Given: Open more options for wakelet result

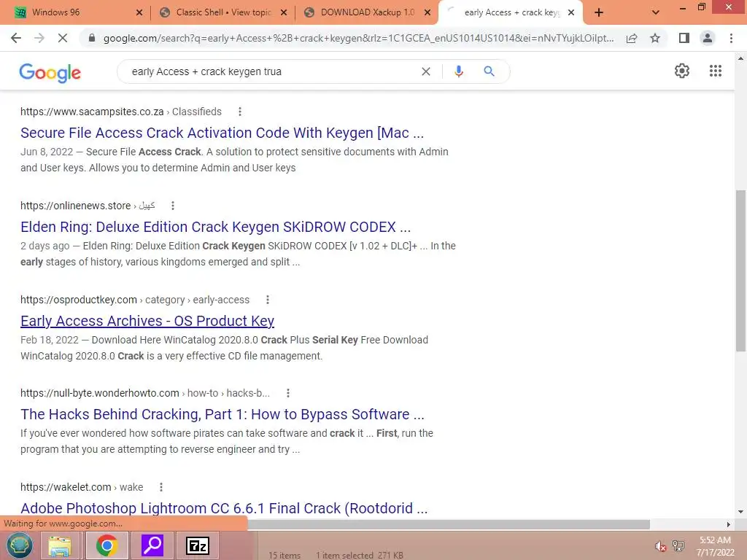Looking at the screenshot, I should [161, 487].
